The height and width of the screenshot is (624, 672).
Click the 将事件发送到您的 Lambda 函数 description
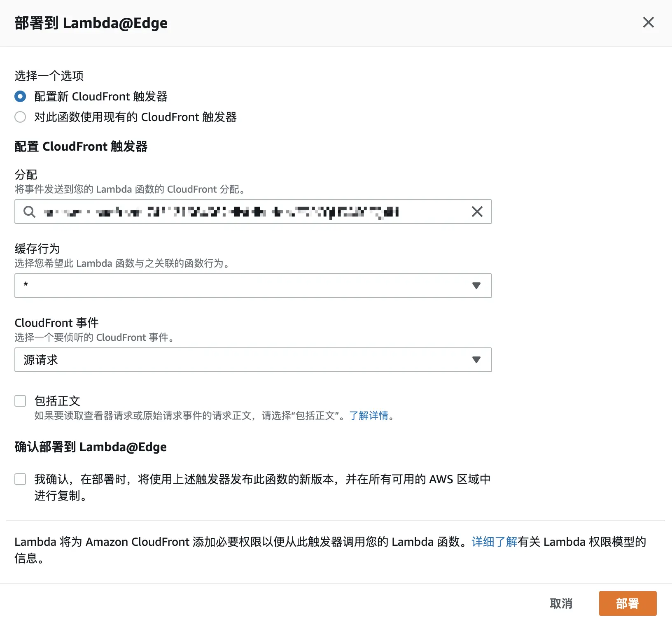point(130,189)
